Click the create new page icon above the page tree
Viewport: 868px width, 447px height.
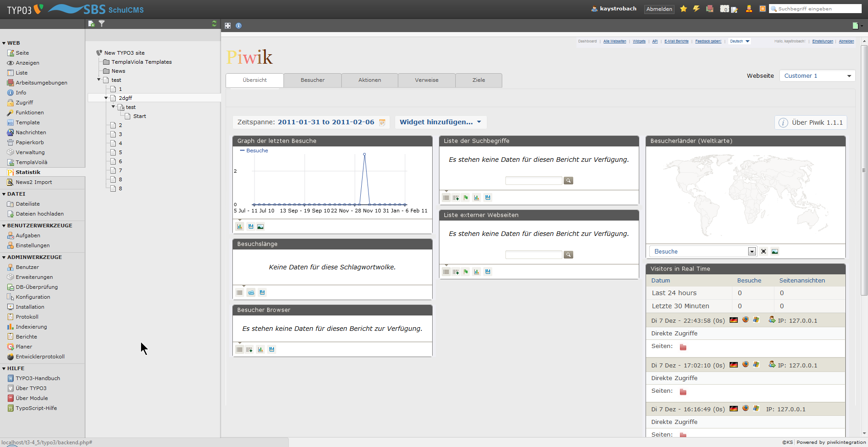pos(91,24)
